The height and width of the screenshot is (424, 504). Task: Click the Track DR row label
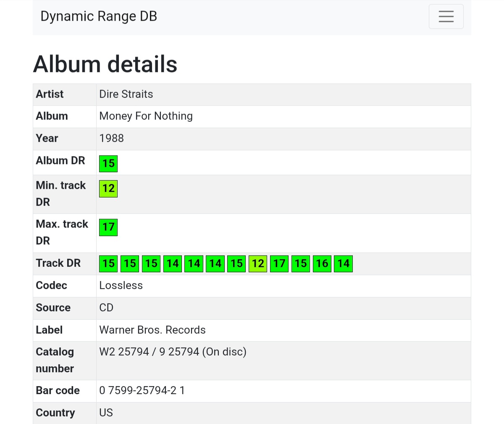click(x=58, y=263)
